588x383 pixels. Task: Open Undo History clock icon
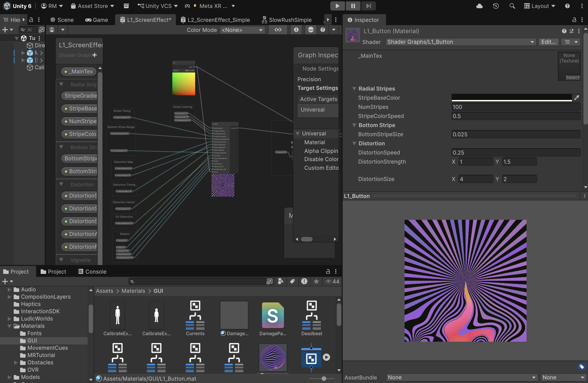tap(496, 6)
